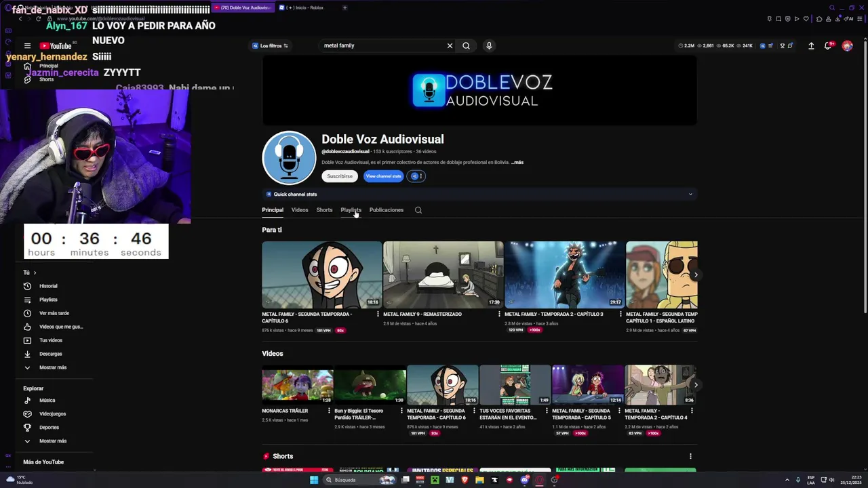Screen dimensions: 868x488
Task: Open Metal Family 9 Remasterizado thumbnail
Action: coord(443,274)
